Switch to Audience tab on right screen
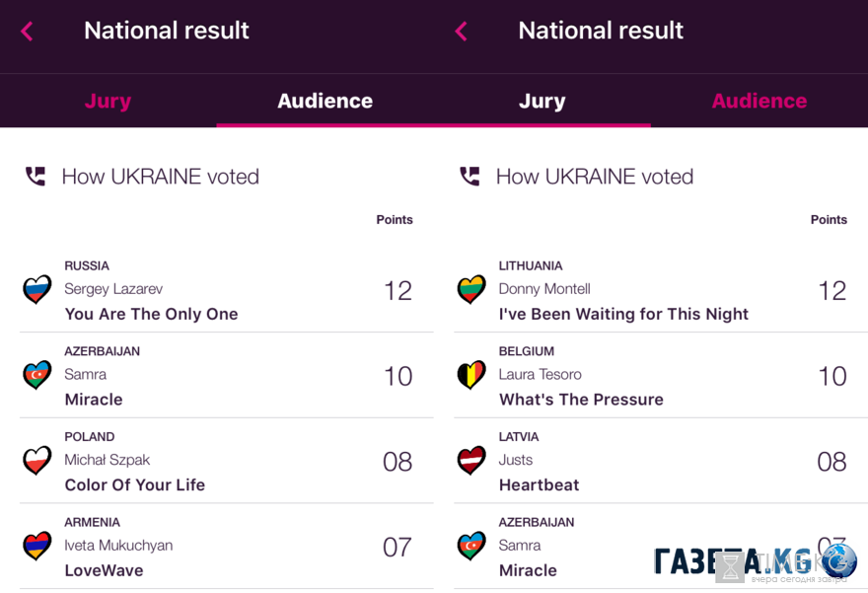Viewport: 868px width, 593px height. (x=759, y=101)
